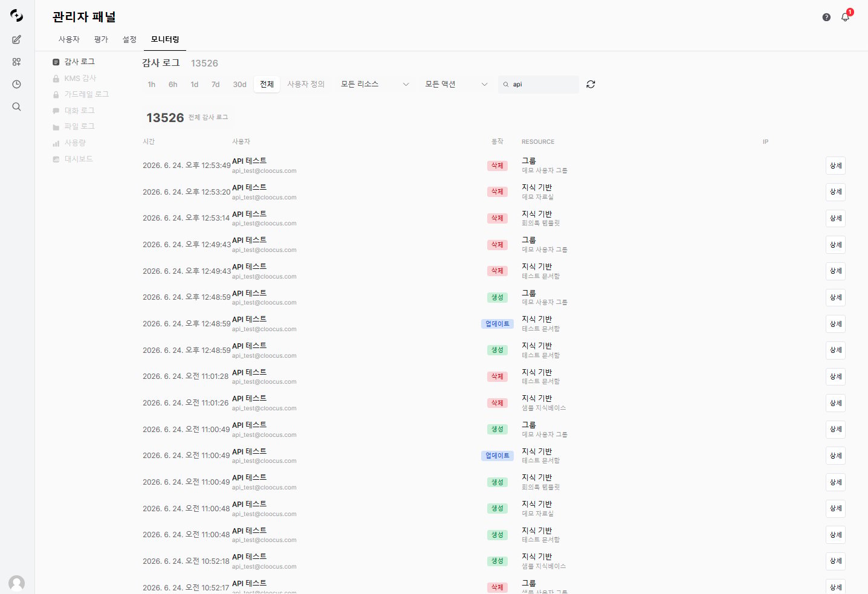The height and width of the screenshot is (594, 868).
Task: Select the 7d time range filter
Action: click(x=216, y=85)
